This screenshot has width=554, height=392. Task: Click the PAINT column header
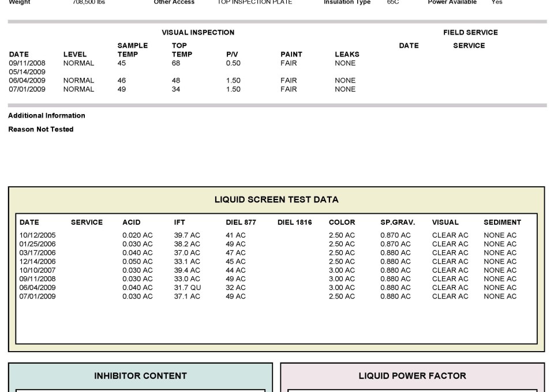(291, 54)
